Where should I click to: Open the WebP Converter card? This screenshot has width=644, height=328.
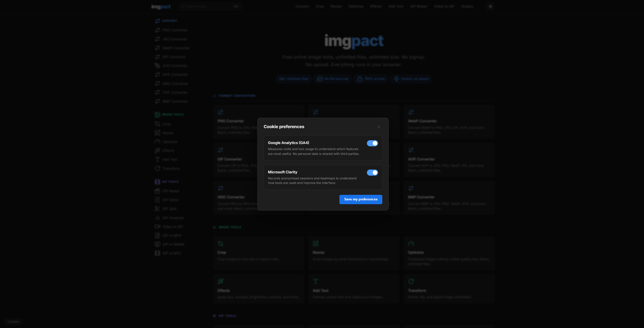449,122
